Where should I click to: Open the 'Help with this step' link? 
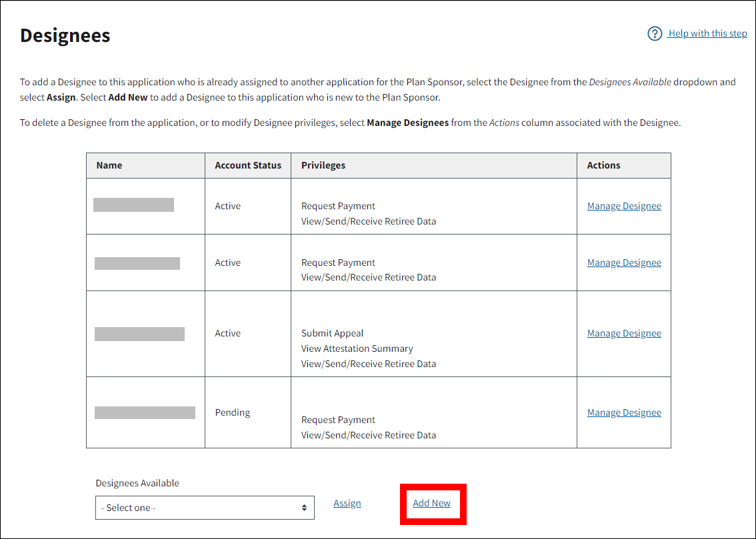pos(707,33)
